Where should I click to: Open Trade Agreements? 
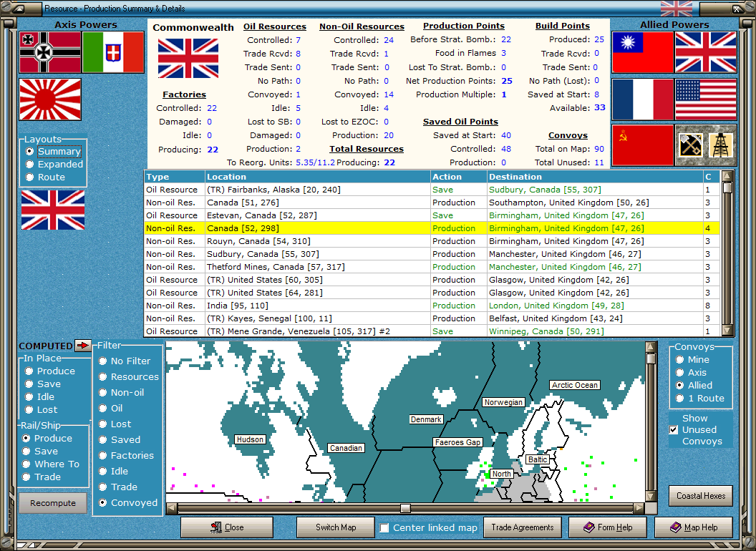(522, 527)
